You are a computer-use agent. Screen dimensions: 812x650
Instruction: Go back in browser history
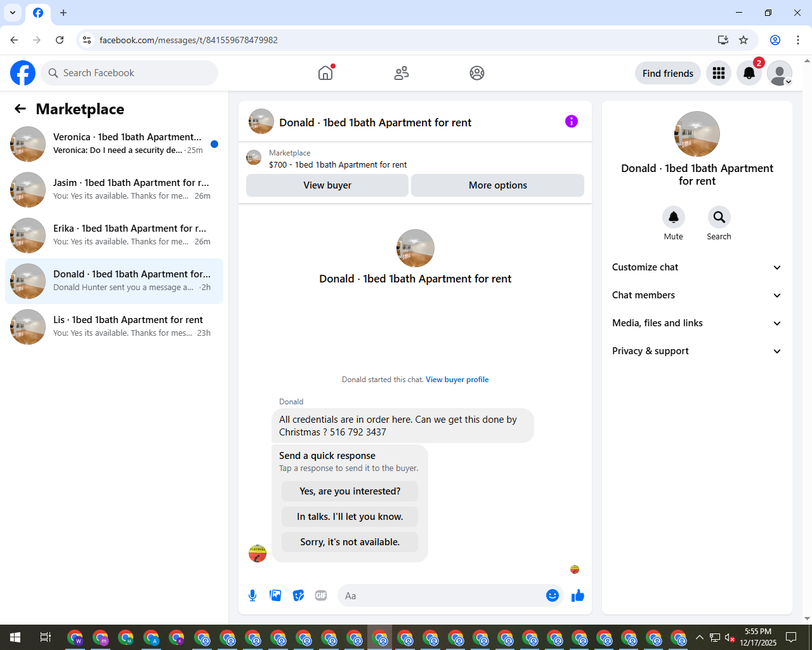click(x=14, y=40)
